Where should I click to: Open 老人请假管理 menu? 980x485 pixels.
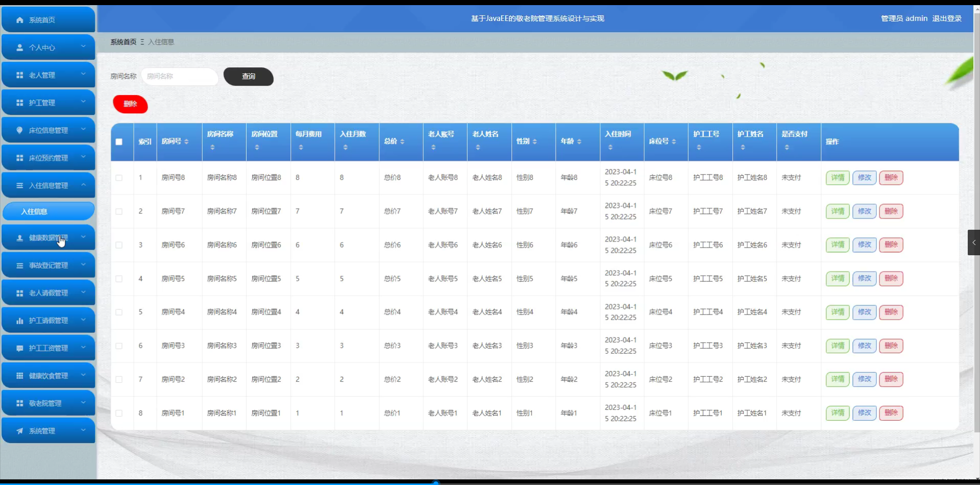pos(48,293)
